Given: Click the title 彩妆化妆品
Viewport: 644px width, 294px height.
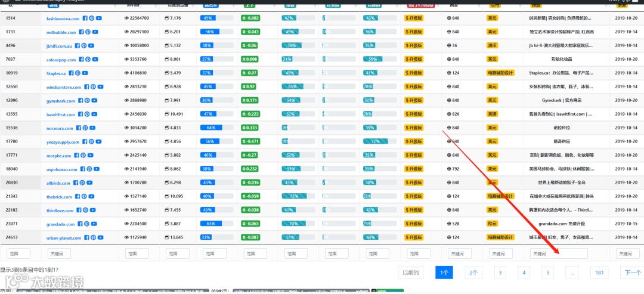Looking at the screenshot, I should [x=562, y=60].
